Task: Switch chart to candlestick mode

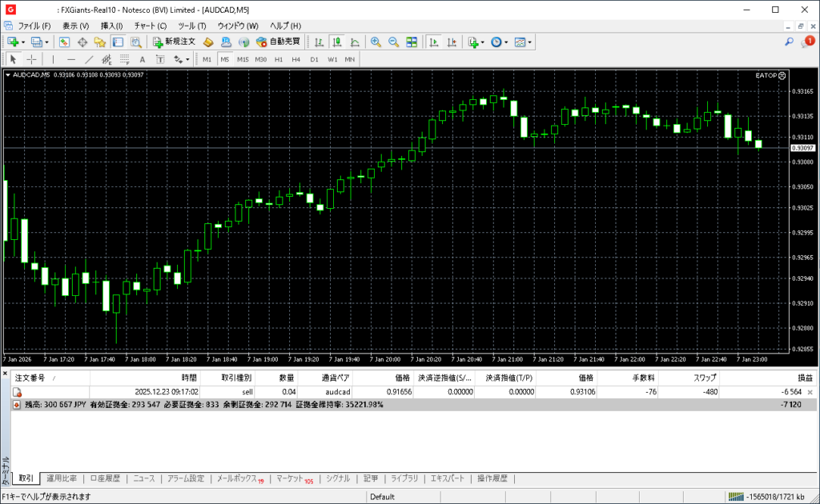Action: tap(337, 42)
